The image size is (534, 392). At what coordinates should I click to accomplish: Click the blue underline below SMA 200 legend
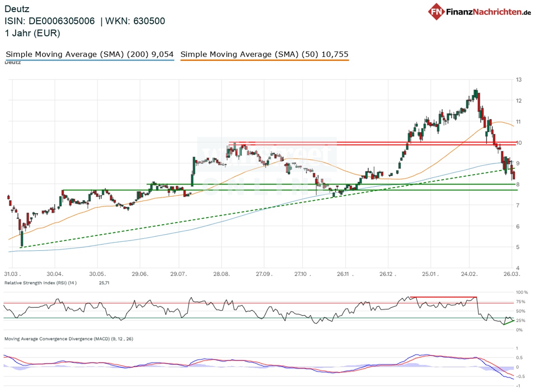[90, 60]
